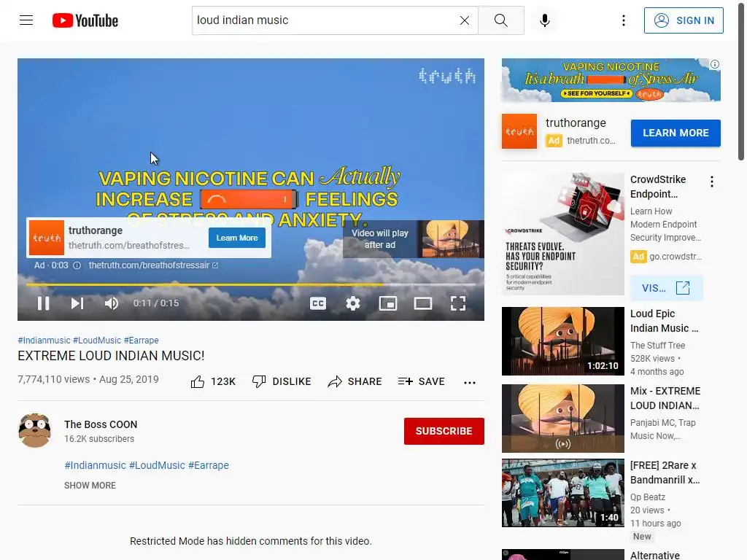Mute the player volume
Viewport: 747px width, 560px height.
(x=112, y=303)
